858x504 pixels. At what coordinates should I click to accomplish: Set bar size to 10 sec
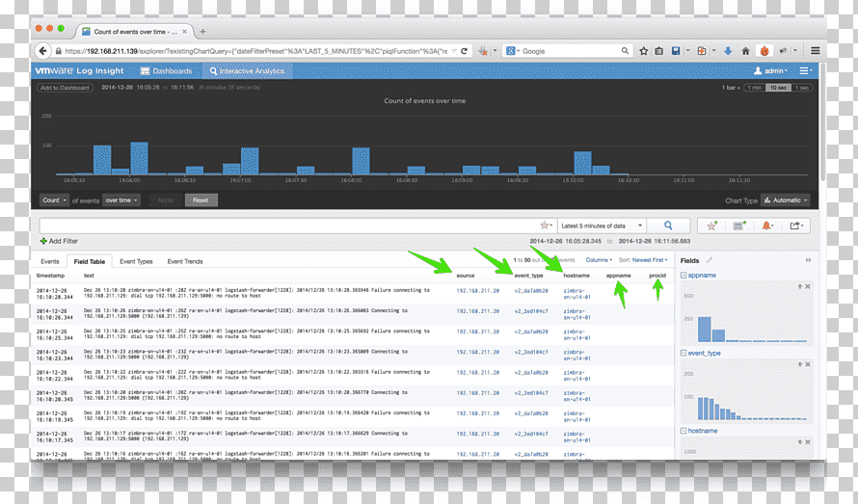(x=778, y=88)
